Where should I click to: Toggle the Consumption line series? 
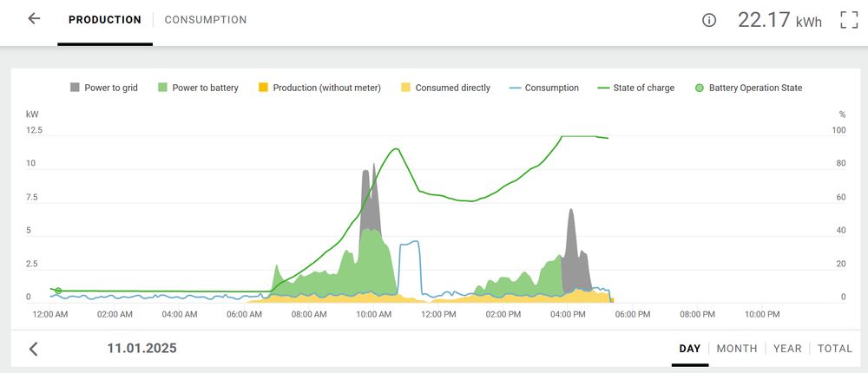pos(544,88)
